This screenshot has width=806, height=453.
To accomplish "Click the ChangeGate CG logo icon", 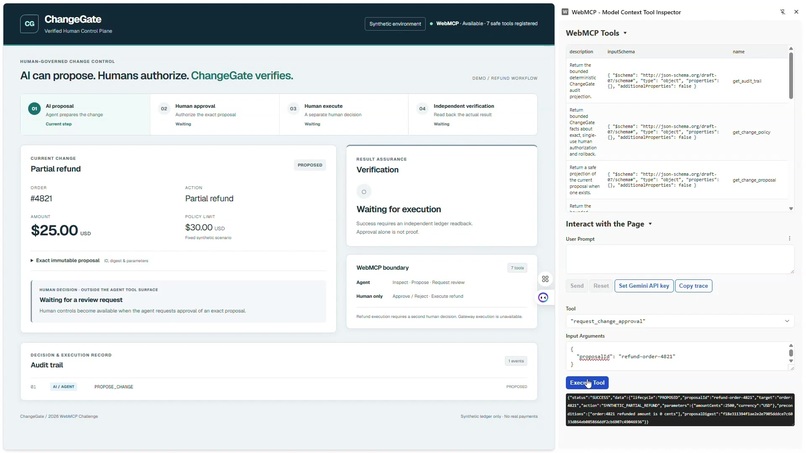I will tap(29, 24).
